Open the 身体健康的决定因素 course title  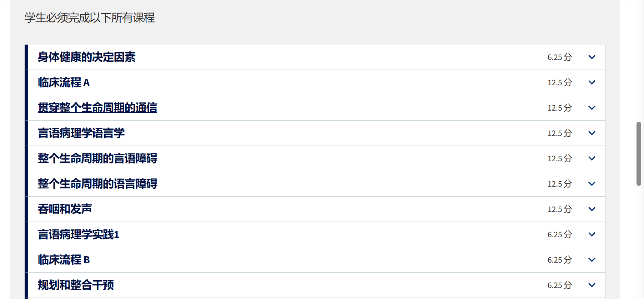pos(87,57)
